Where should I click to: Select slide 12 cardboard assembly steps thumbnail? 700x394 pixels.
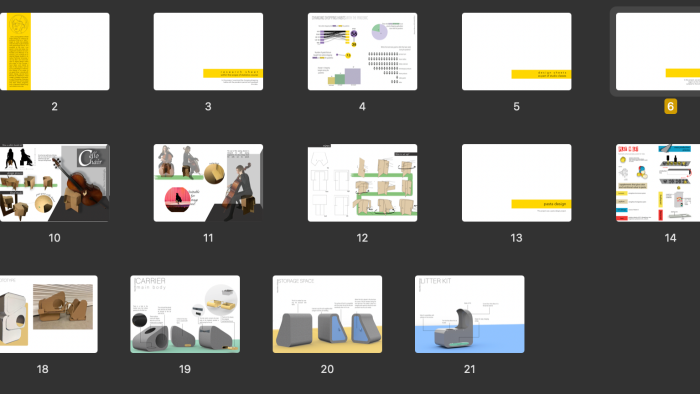362,182
